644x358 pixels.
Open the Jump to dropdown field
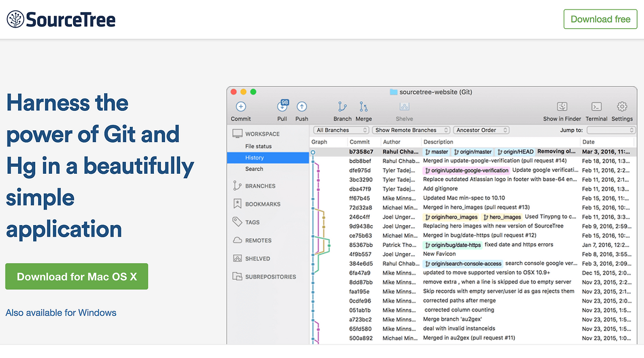[611, 130]
